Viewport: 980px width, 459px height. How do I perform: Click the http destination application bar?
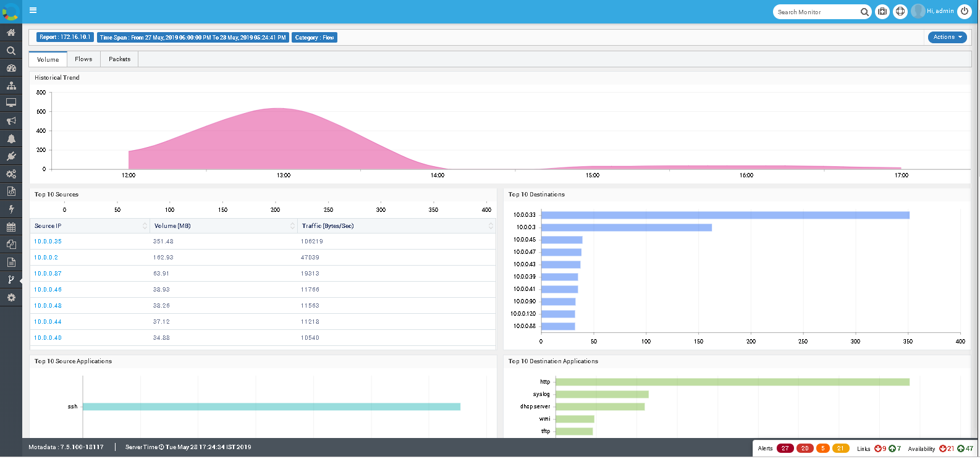pos(733,382)
